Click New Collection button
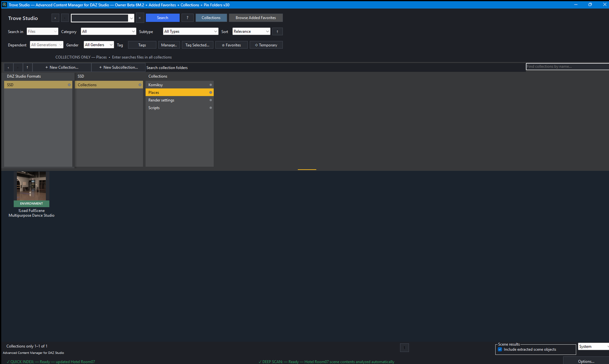 point(62,67)
